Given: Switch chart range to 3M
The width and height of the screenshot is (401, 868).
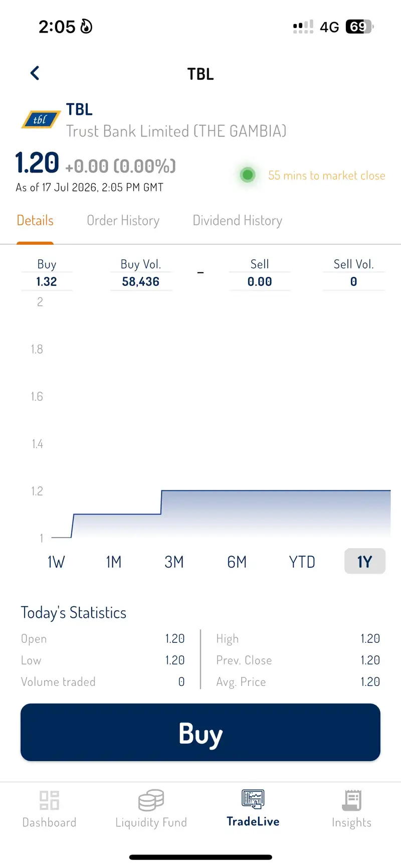Looking at the screenshot, I should [x=174, y=562].
